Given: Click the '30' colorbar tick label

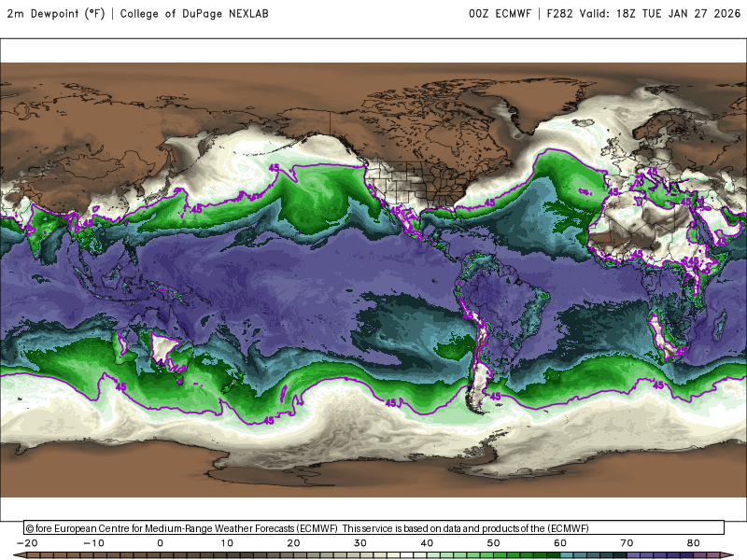Looking at the screenshot, I should tap(360, 543).
